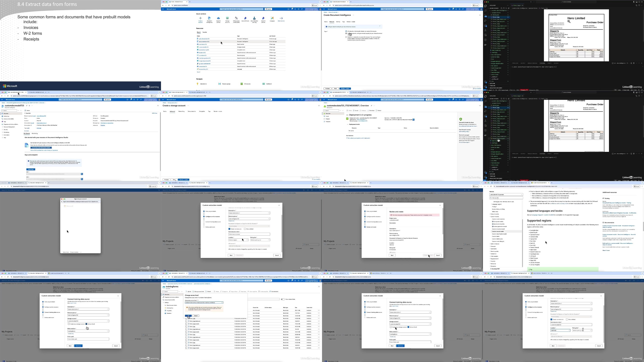Image resolution: width=644 pixels, height=362 pixels.
Task: Click Upload in trainingforms container toolbar
Action: tap(189, 291)
